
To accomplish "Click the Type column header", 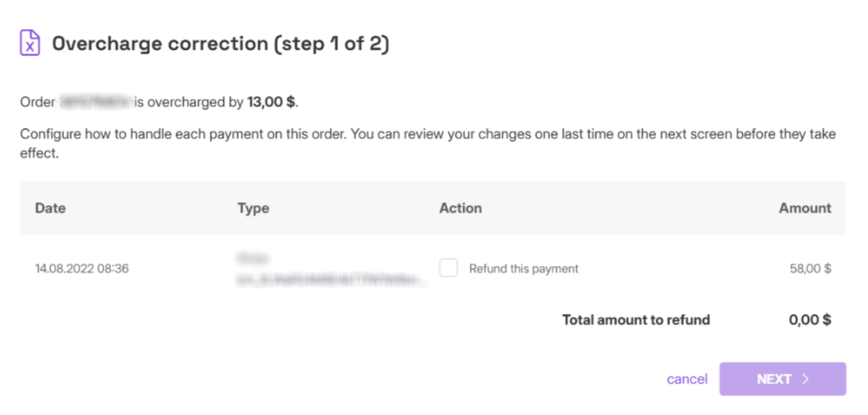I will (x=253, y=208).
